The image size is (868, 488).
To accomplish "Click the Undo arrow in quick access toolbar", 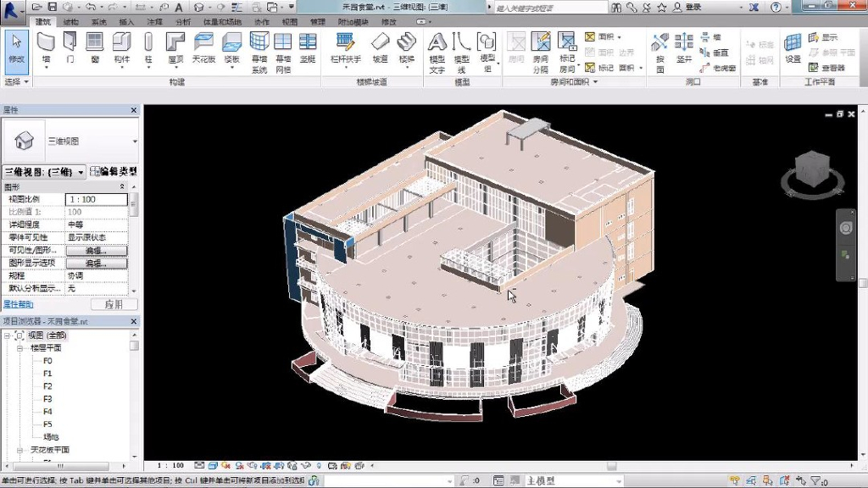I will click(x=90, y=7).
